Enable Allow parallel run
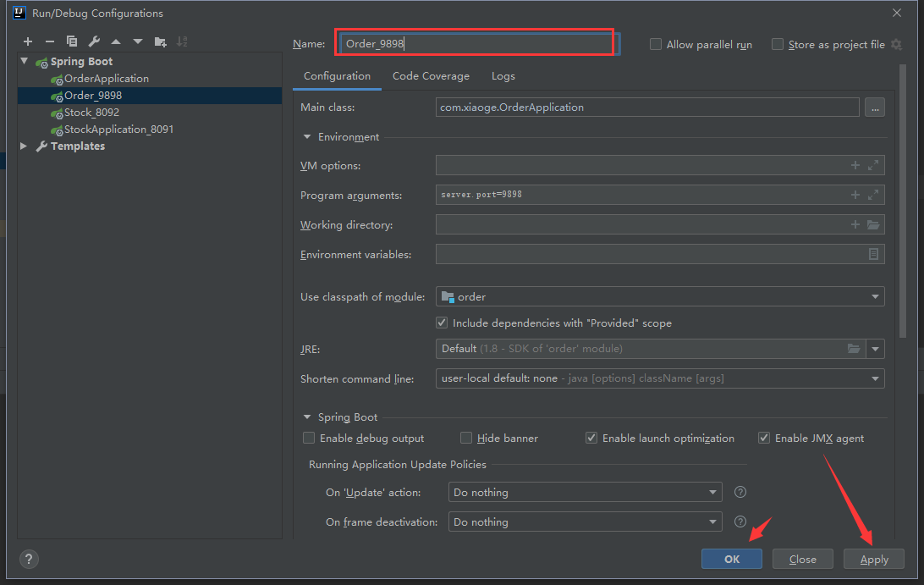 (655, 44)
